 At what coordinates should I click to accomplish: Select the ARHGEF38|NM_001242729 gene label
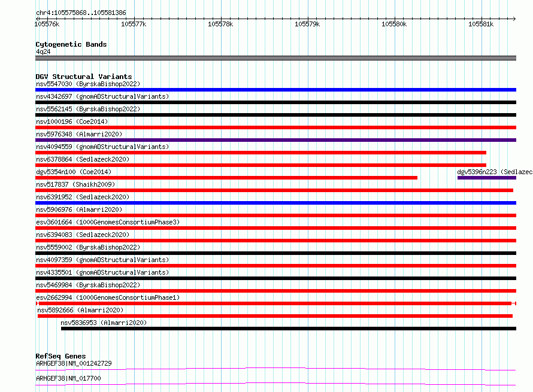pyautogui.click(x=74, y=363)
